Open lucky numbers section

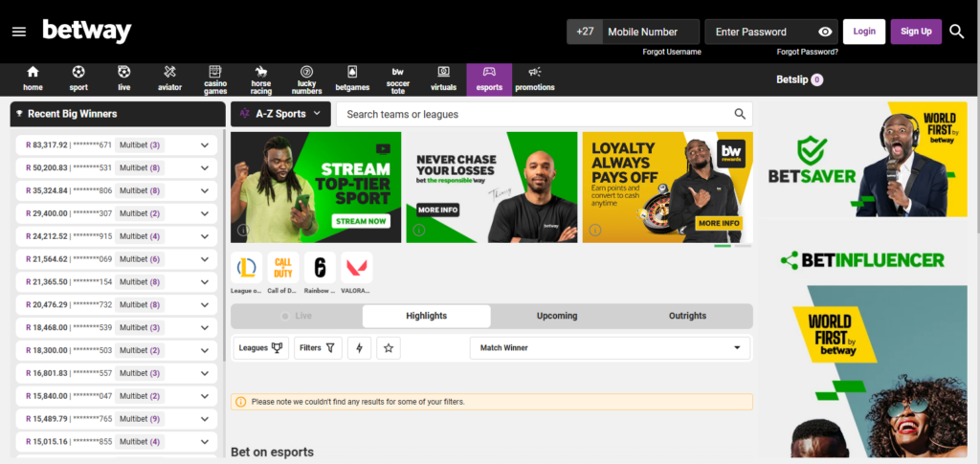307,79
